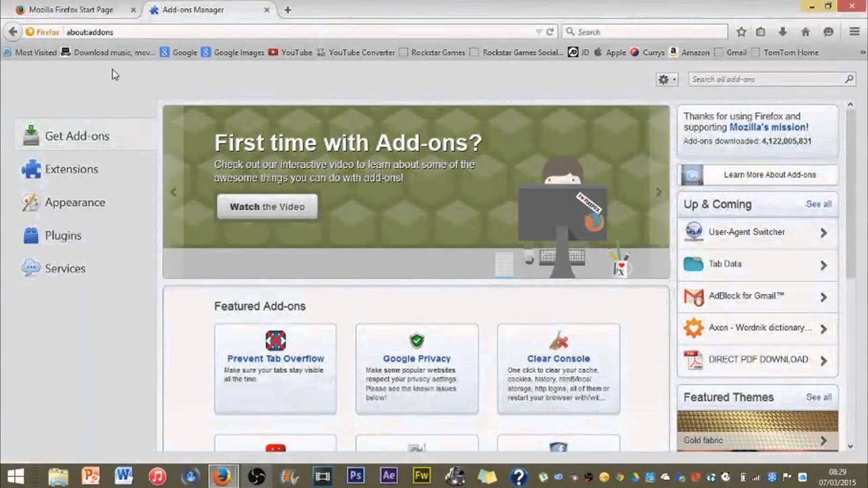Reload the page with the refresh icon
868x488 pixels.
[x=550, y=32]
